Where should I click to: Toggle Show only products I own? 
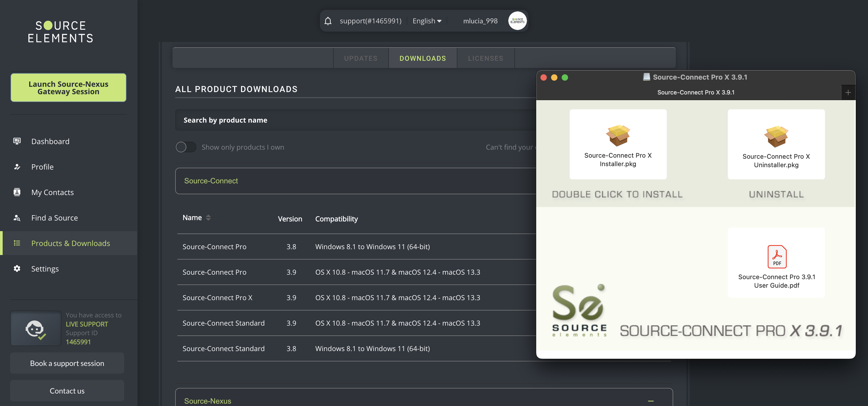pyautogui.click(x=186, y=147)
